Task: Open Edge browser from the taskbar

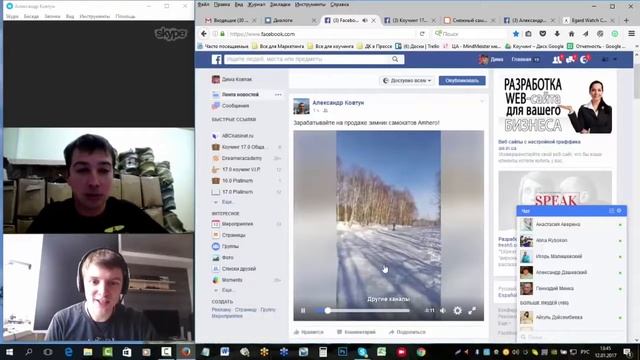Action: point(69,352)
